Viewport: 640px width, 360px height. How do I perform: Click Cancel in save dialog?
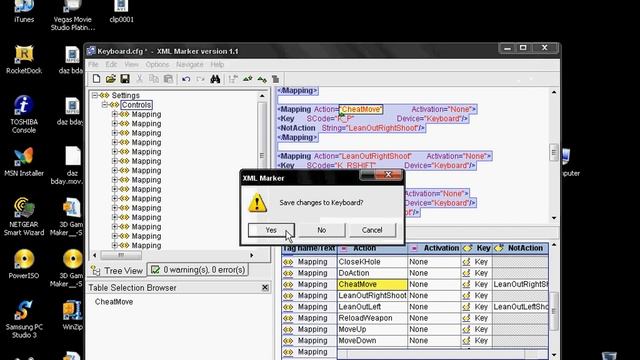(x=372, y=230)
